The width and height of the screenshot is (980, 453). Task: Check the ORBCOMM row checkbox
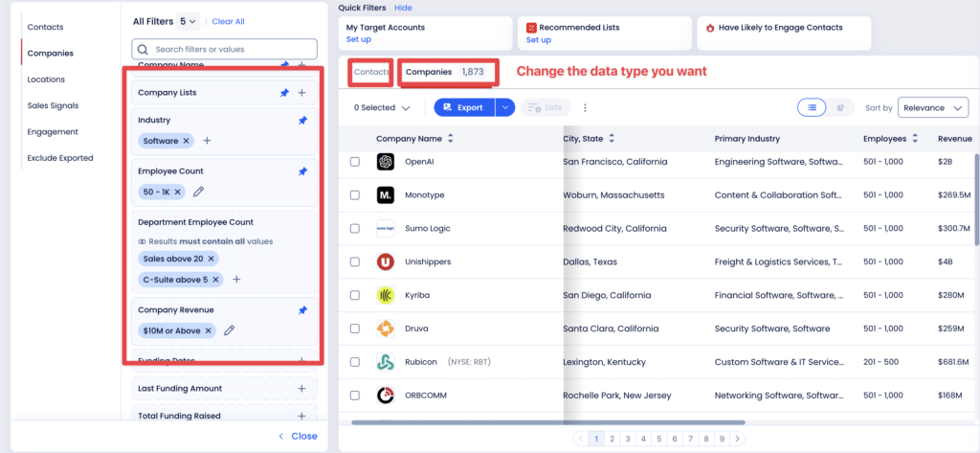[x=355, y=396]
